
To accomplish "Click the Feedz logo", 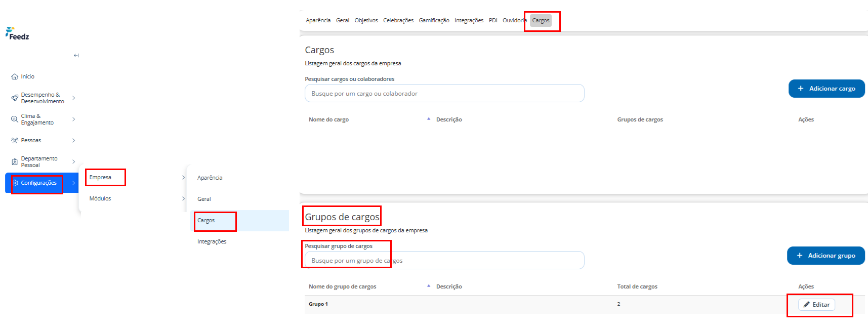I will click(x=17, y=33).
